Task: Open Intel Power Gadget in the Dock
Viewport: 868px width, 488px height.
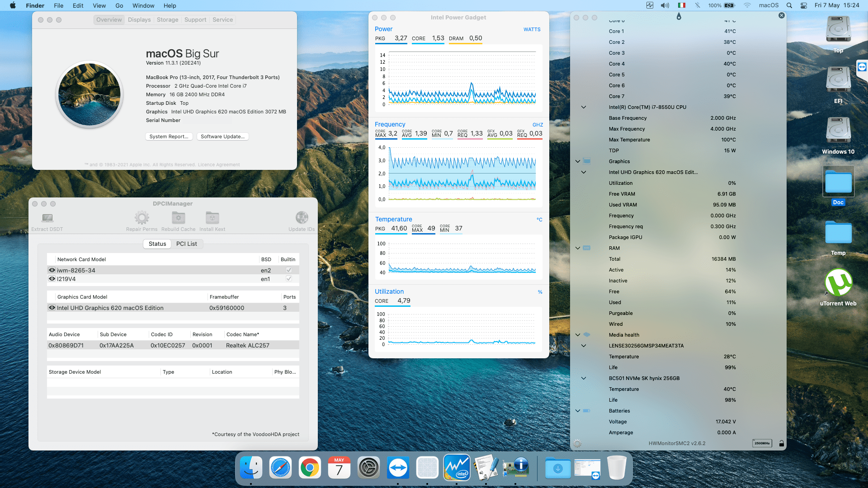Action: [x=457, y=468]
